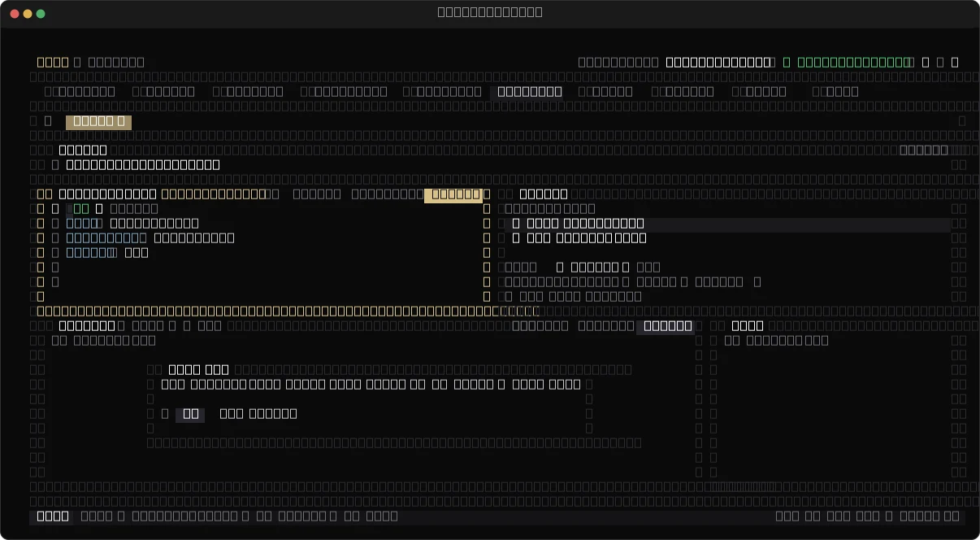Select the dark-highlighted tab in the lower panel header
The image size is (980, 540).
click(x=666, y=326)
